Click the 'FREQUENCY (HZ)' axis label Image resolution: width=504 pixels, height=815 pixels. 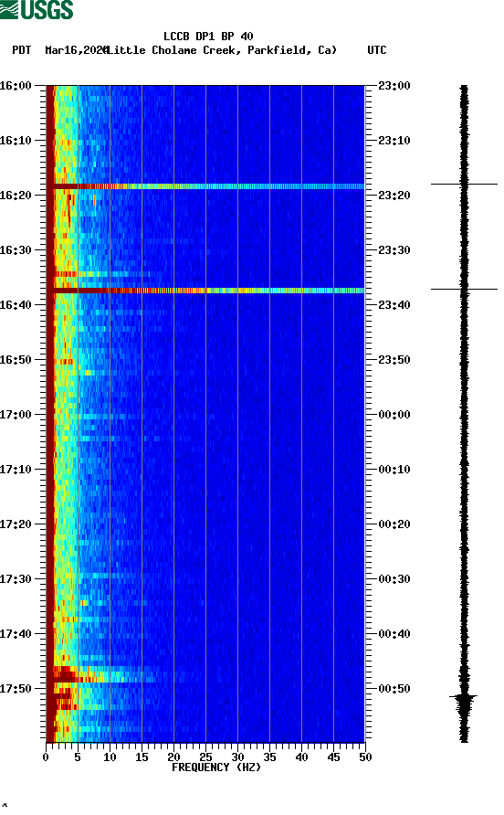(216, 767)
